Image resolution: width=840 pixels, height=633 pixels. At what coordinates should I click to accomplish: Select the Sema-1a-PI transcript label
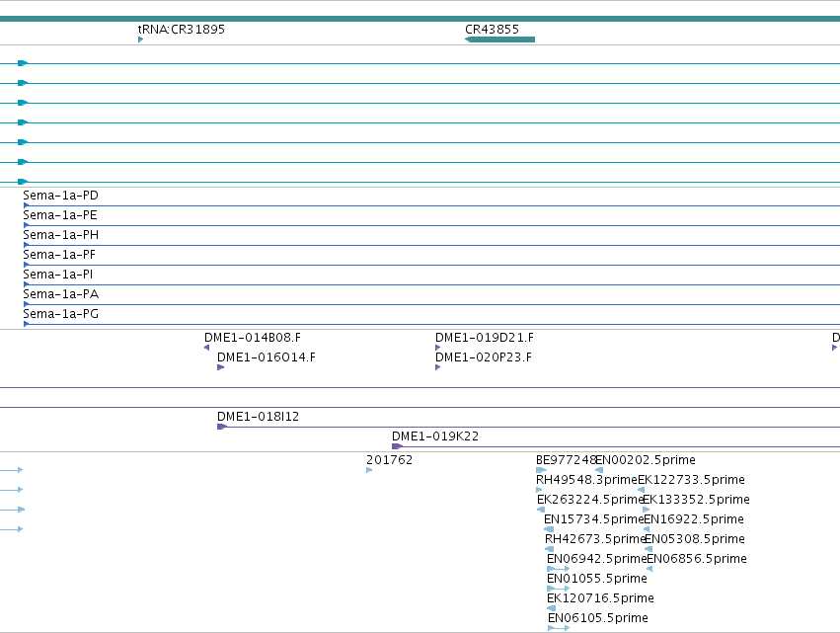coord(58,275)
